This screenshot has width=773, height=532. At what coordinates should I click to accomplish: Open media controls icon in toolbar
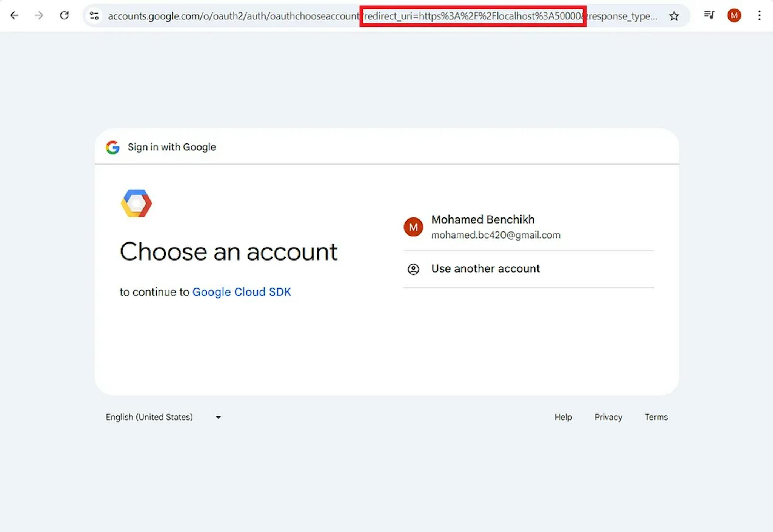click(709, 15)
